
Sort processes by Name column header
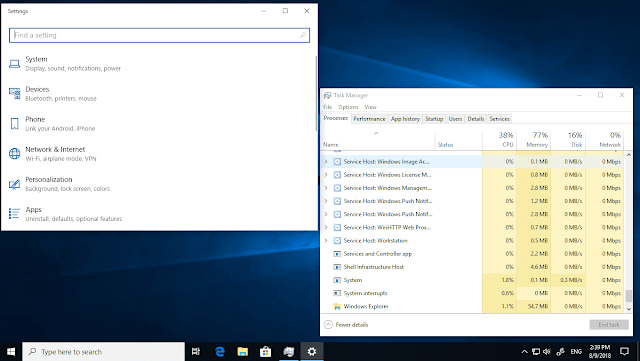[378, 140]
